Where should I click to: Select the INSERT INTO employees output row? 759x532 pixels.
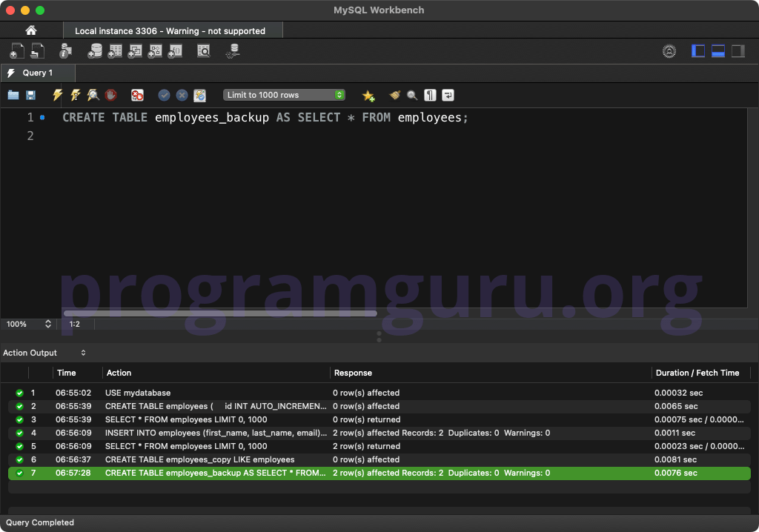coord(379,433)
